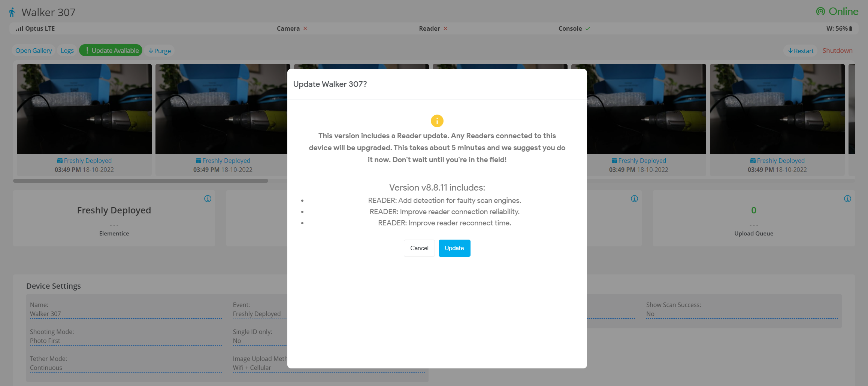The width and height of the screenshot is (868, 386).
Task: Click small calendar icon under first thumbnail
Action: coord(60,161)
